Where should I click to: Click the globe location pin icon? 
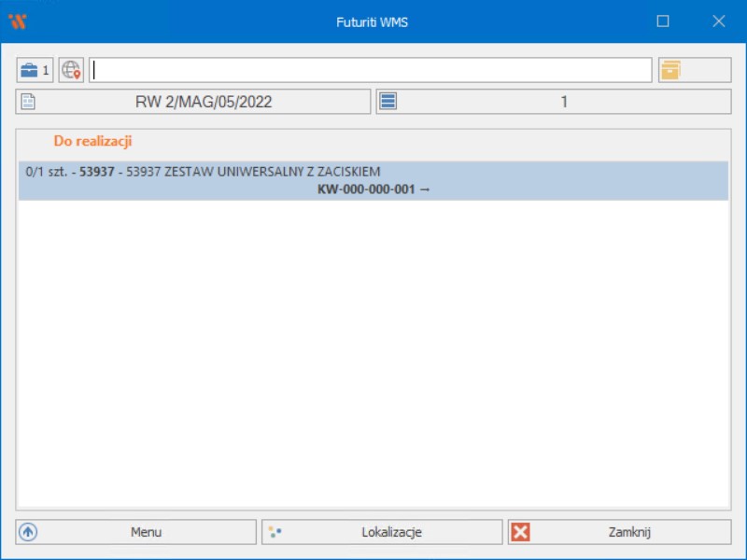pos(71,70)
